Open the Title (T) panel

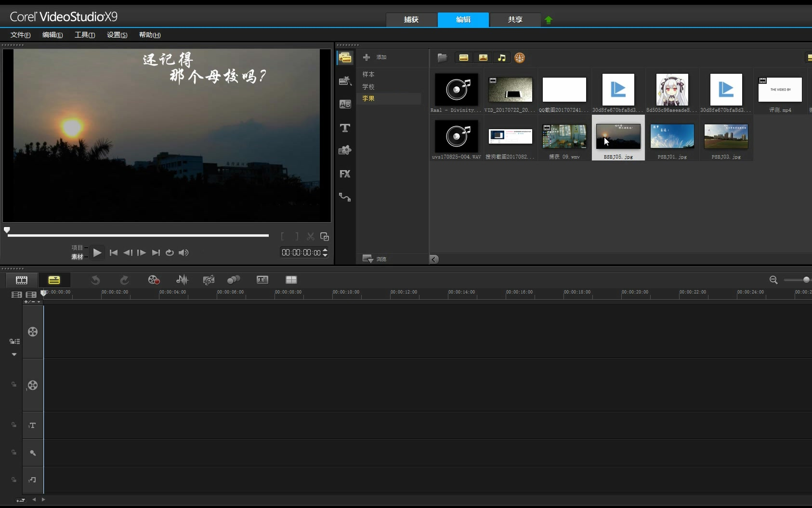click(345, 128)
